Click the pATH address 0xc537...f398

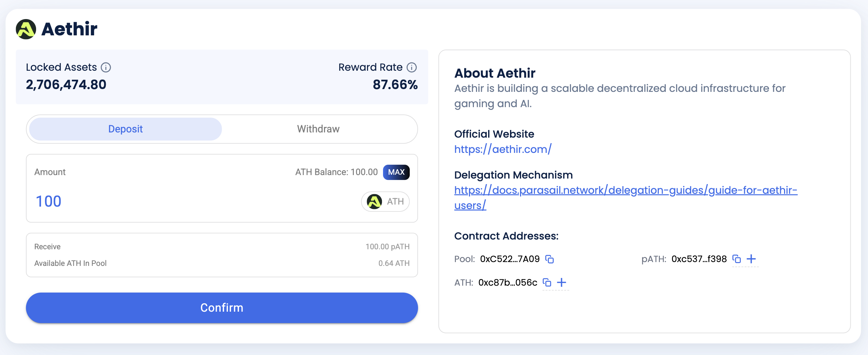click(x=699, y=259)
